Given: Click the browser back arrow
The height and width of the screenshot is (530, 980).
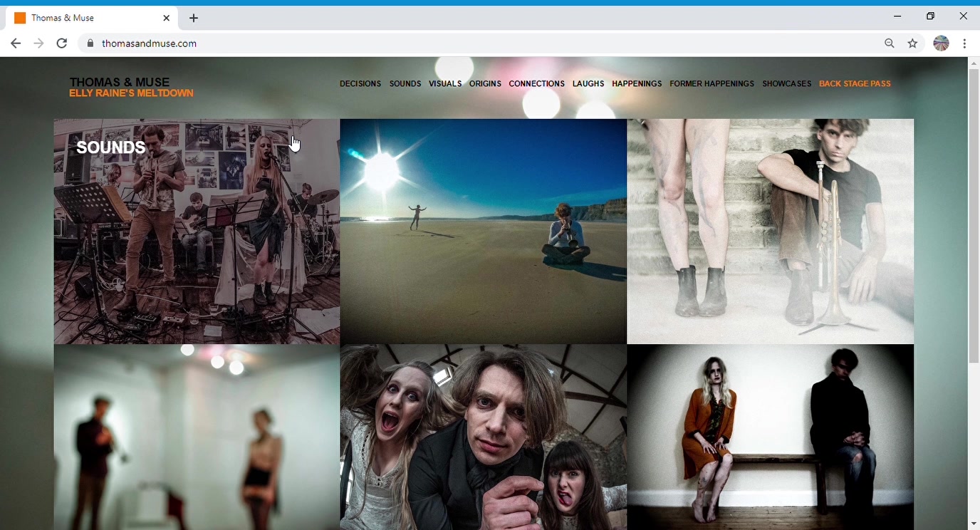Looking at the screenshot, I should (x=16, y=43).
